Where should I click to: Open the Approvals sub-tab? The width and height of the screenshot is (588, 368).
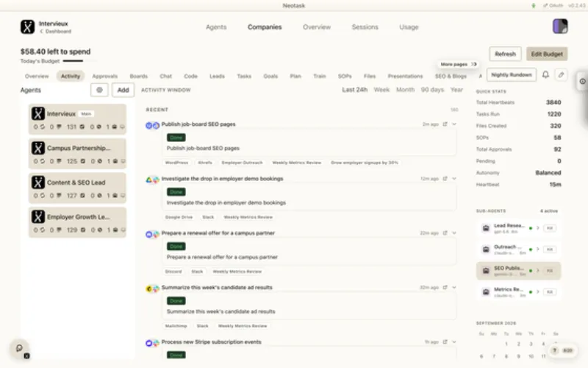click(104, 77)
